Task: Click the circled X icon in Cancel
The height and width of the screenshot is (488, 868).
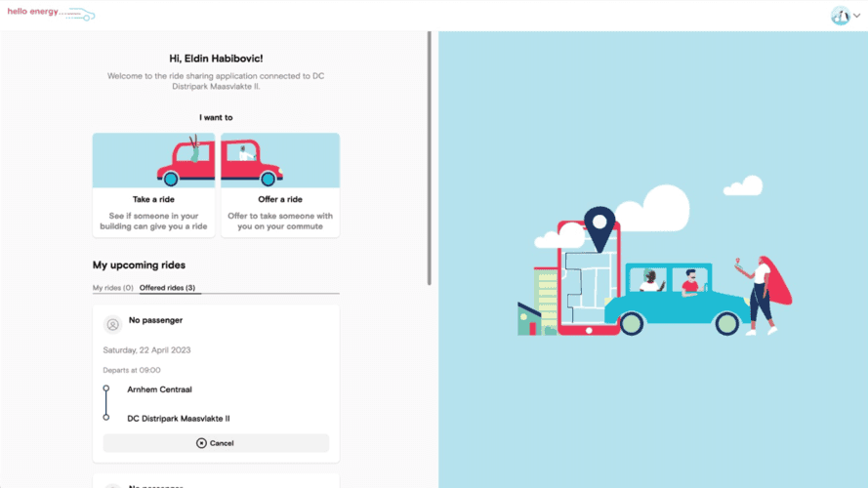Action: (201, 443)
